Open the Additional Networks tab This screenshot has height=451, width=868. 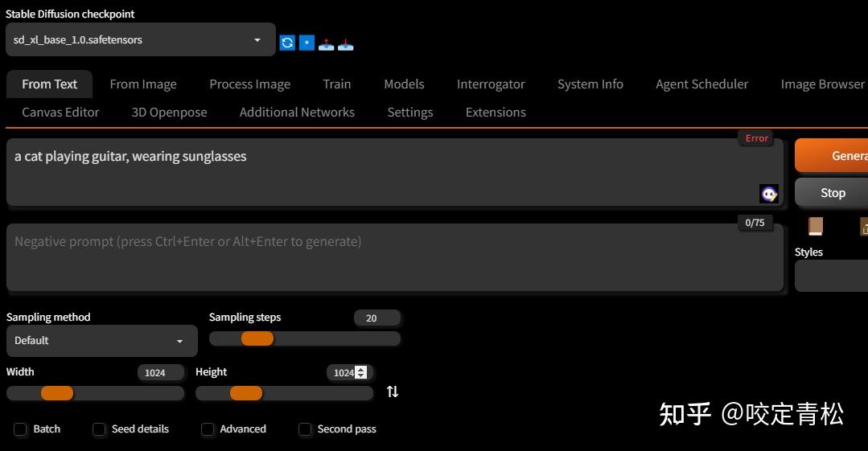click(297, 113)
